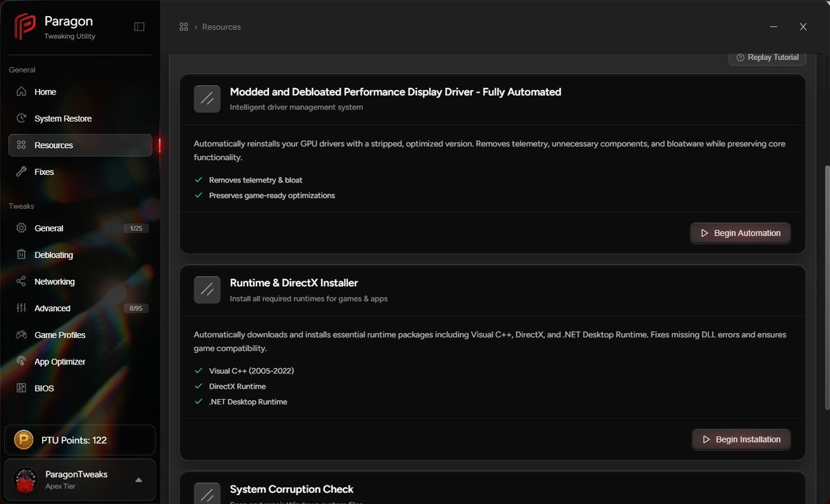Click Runtime & DirectX Installer card icon
The height and width of the screenshot is (504, 830).
[x=207, y=290]
